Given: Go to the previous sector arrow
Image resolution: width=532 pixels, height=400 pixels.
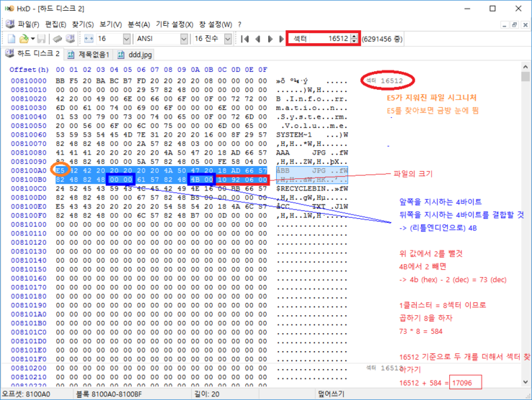Looking at the screenshot, I should tap(258, 38).
